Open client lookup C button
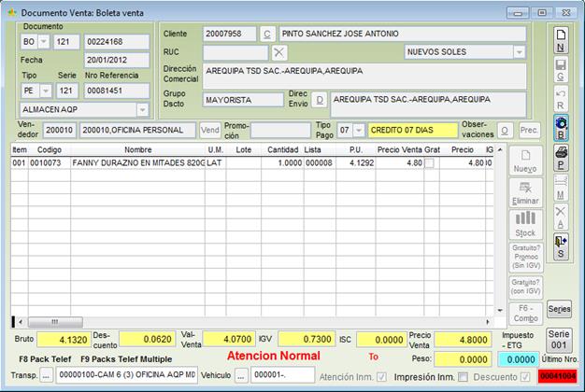The image size is (585, 392). pyautogui.click(x=267, y=34)
